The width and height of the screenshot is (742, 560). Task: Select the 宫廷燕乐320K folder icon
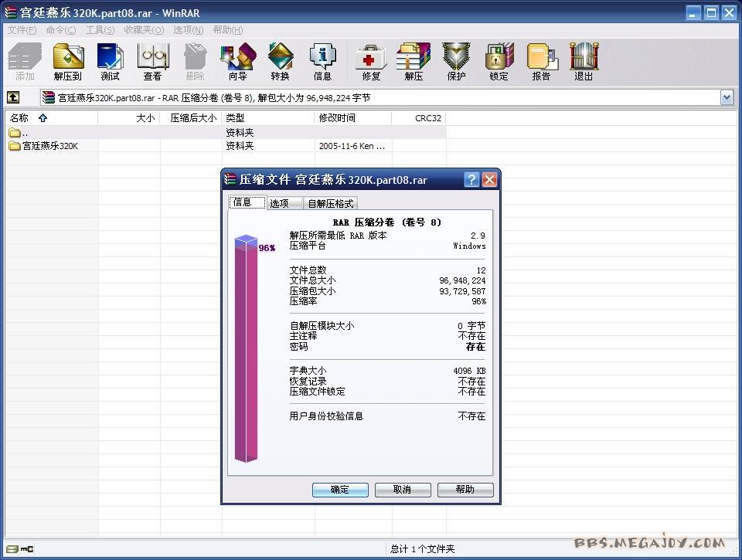(x=15, y=146)
